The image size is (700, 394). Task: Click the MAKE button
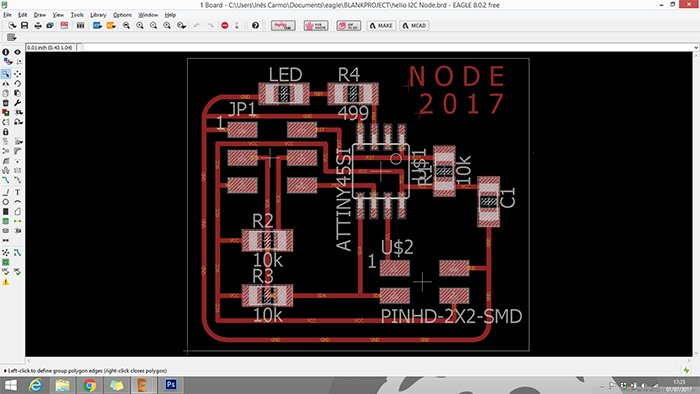click(381, 25)
